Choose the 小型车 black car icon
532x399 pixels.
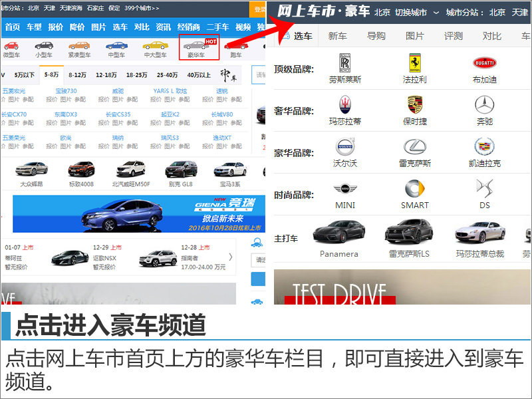click(44, 45)
